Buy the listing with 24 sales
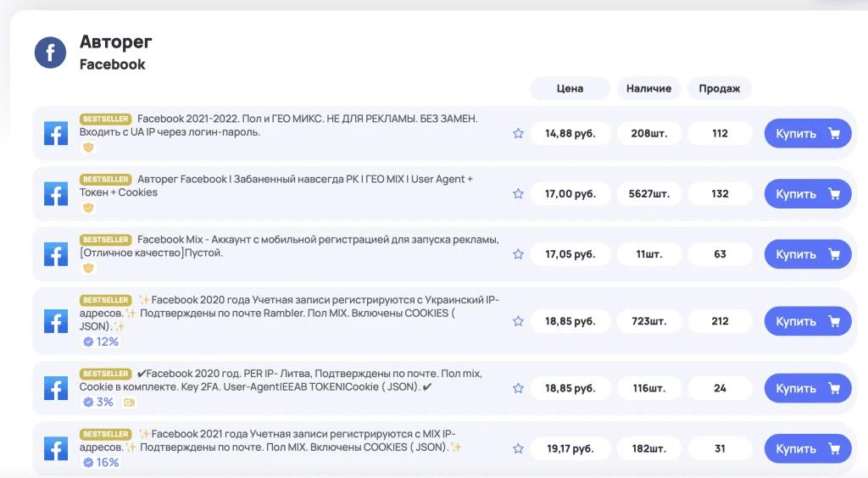The width and height of the screenshot is (868, 478). pos(808,388)
